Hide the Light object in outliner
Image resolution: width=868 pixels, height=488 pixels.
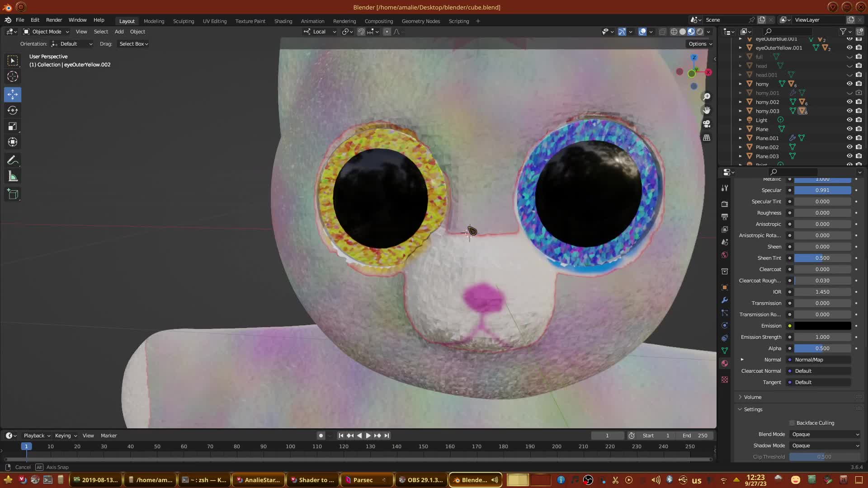(x=849, y=120)
